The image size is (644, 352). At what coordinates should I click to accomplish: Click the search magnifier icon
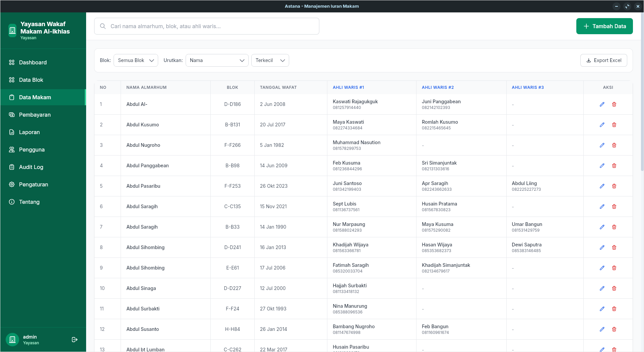(x=103, y=26)
